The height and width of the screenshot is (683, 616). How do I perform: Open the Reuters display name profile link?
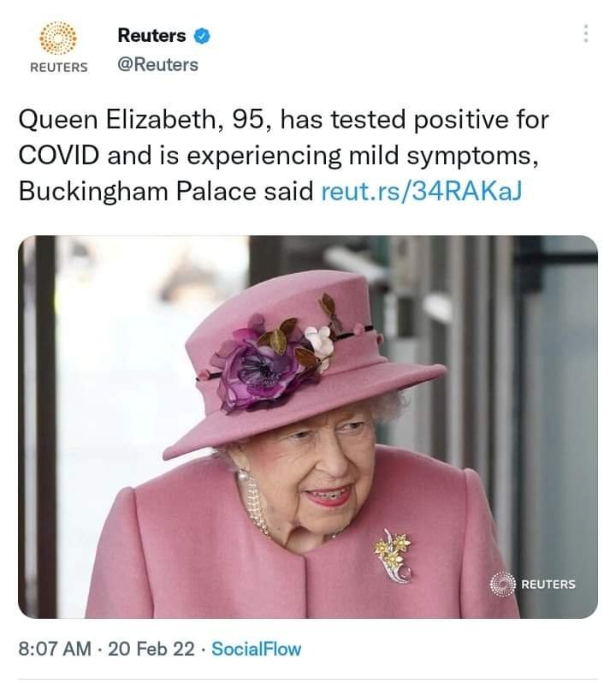click(151, 36)
